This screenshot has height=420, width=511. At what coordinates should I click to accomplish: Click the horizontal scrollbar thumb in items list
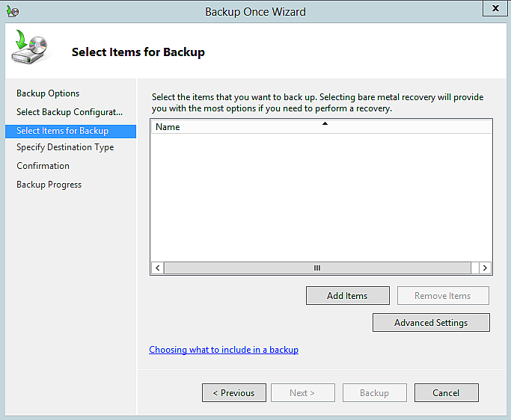(317, 268)
